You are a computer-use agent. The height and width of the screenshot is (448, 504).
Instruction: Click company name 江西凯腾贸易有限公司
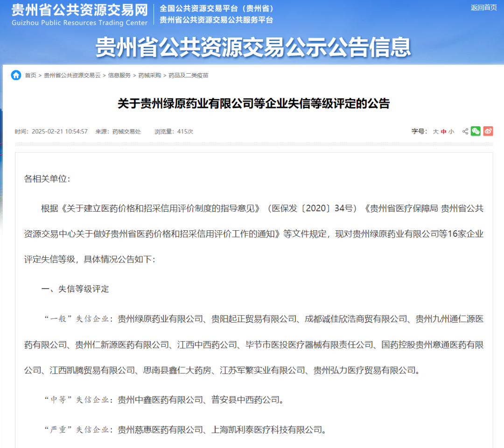(x=92, y=370)
